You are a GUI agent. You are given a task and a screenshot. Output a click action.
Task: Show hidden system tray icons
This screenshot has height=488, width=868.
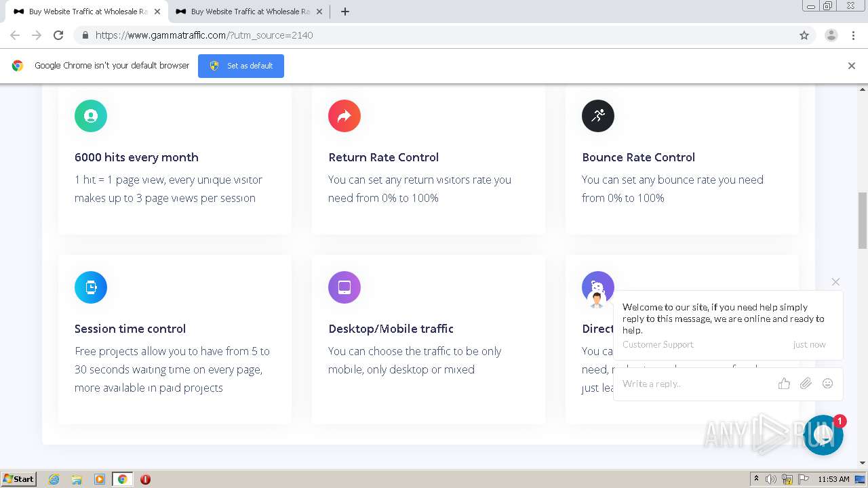756,479
